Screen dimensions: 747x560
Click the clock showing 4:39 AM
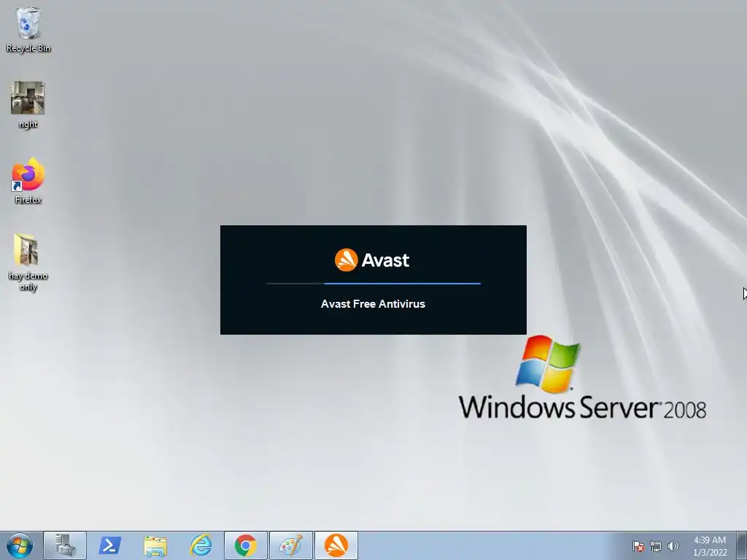[x=710, y=546]
